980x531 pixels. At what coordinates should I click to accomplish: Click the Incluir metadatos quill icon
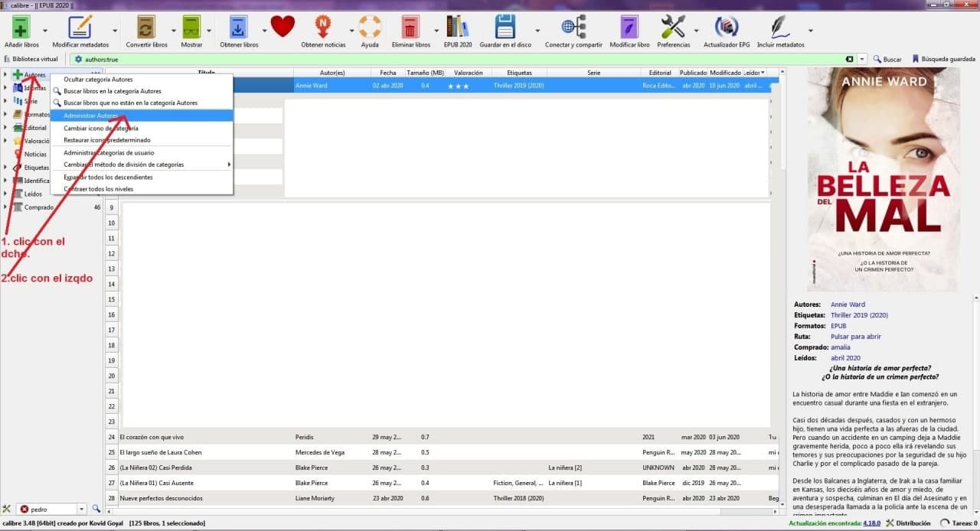click(x=780, y=27)
